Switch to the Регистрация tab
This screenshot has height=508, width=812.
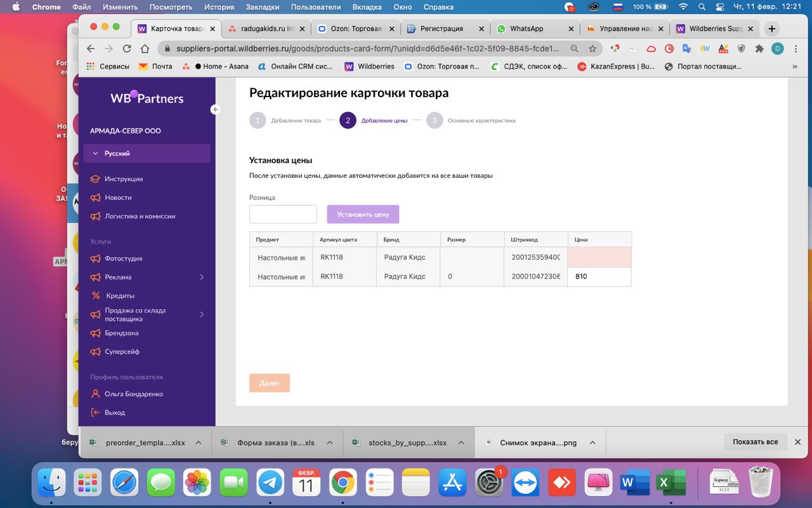pos(447,29)
